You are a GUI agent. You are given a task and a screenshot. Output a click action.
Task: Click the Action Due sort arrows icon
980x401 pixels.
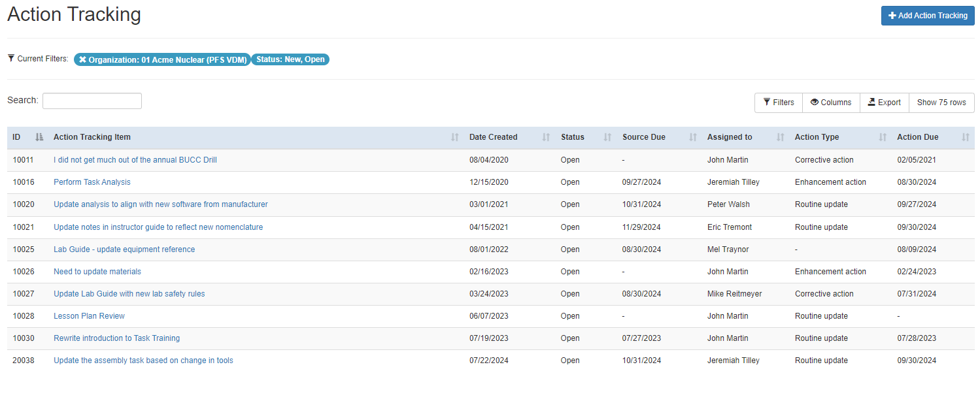click(x=966, y=137)
